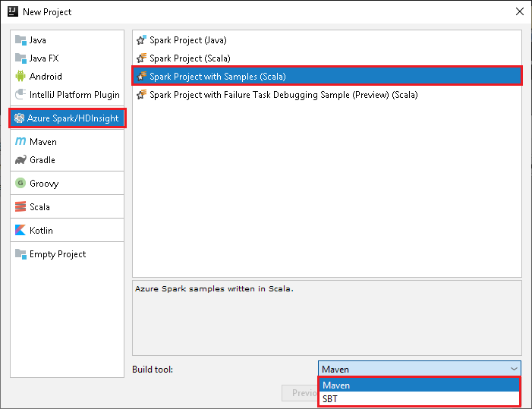532x409 pixels.
Task: Select Azure Spark/HDInsight category
Action: 68,118
